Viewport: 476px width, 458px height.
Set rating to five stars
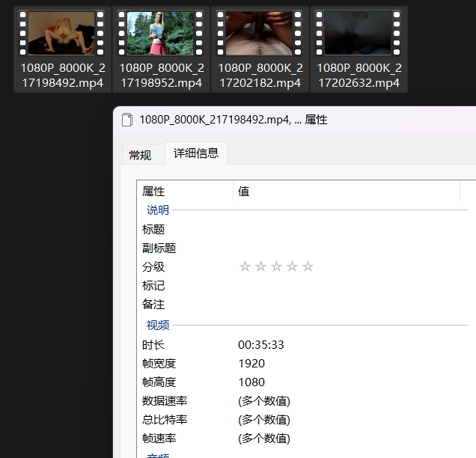308,266
